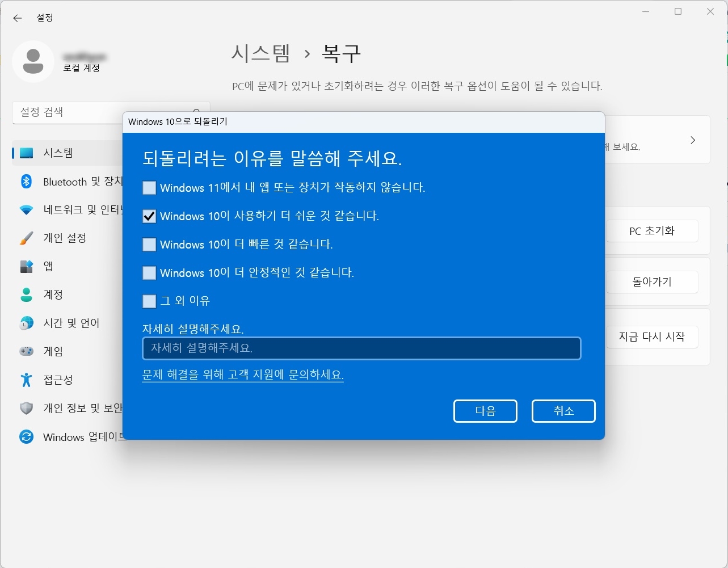The image size is (728, 568).
Task: Uncheck 'Windows 10이 사용하기 더 쉬운 것 같습니다'
Action: coord(149,216)
